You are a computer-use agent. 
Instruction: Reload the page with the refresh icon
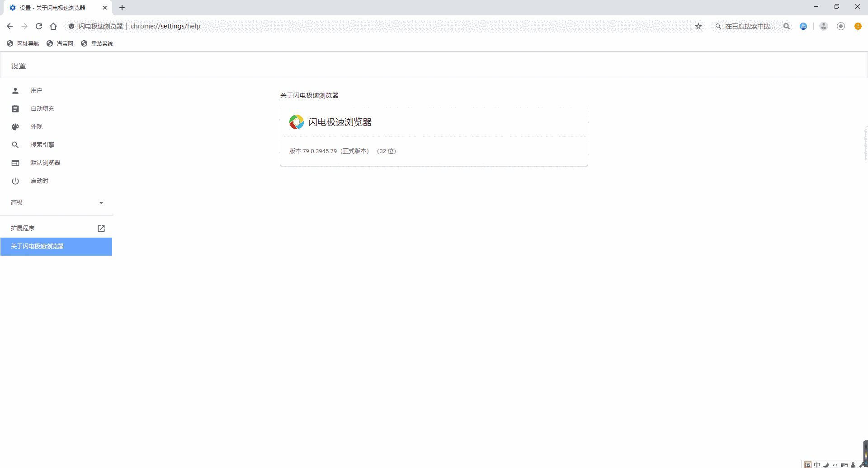coord(39,26)
